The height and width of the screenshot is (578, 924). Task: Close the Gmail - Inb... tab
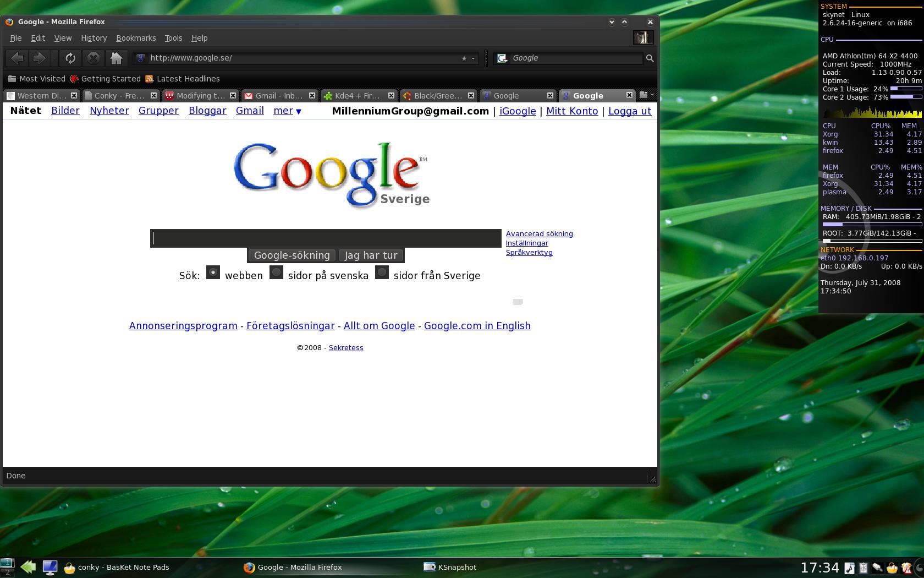click(312, 95)
